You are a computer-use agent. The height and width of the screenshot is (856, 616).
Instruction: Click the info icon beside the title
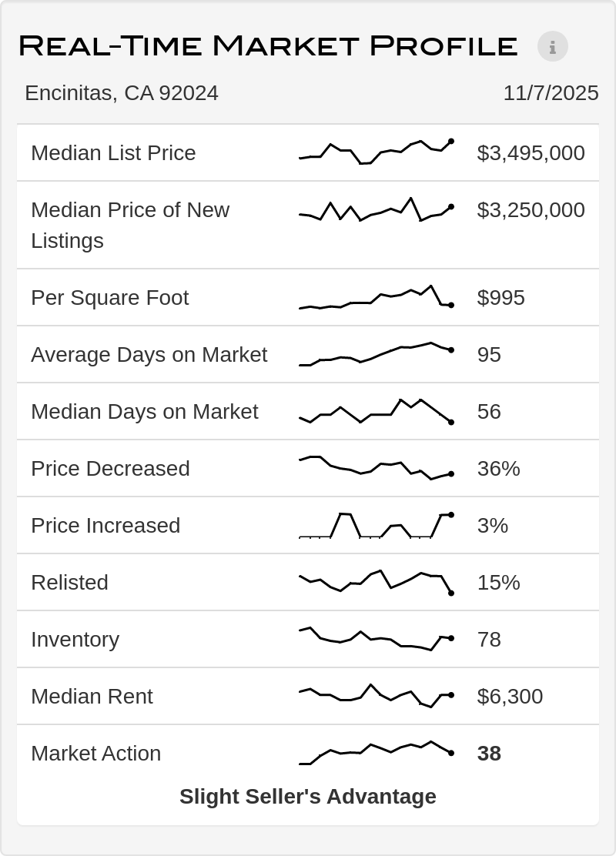click(x=552, y=46)
